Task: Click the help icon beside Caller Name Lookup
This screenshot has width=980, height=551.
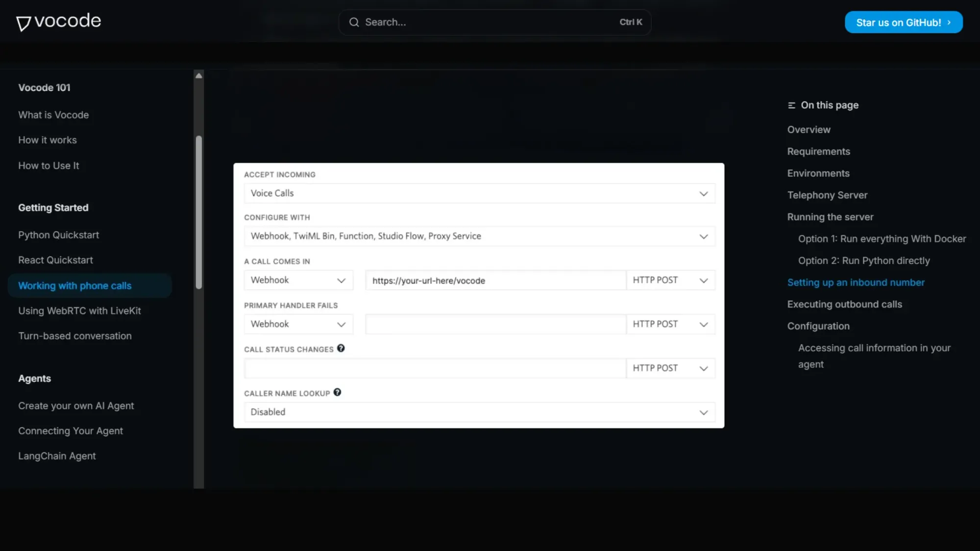Action: (x=337, y=392)
